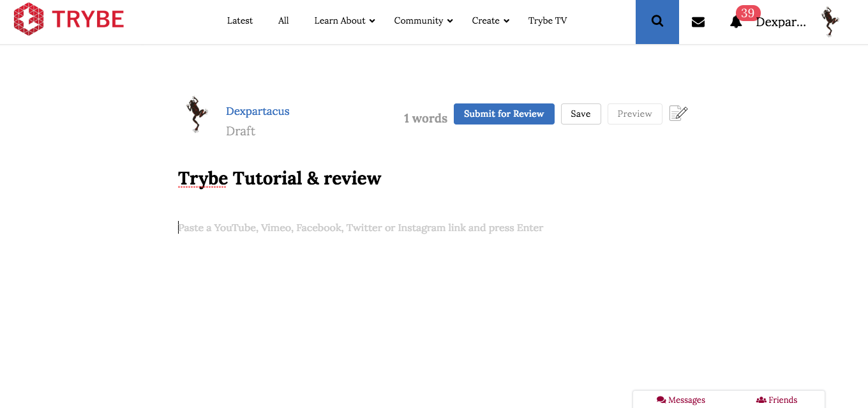Open the All menu item
868x408 pixels.
click(x=283, y=20)
